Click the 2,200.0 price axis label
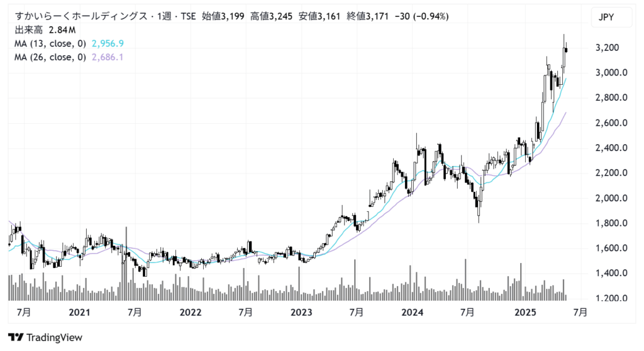Image resolution: width=644 pixels, height=351 pixels. click(611, 173)
